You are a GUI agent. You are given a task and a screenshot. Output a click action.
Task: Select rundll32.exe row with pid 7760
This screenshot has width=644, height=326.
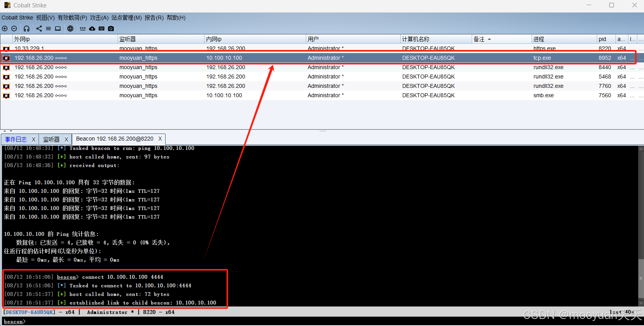coord(322,86)
